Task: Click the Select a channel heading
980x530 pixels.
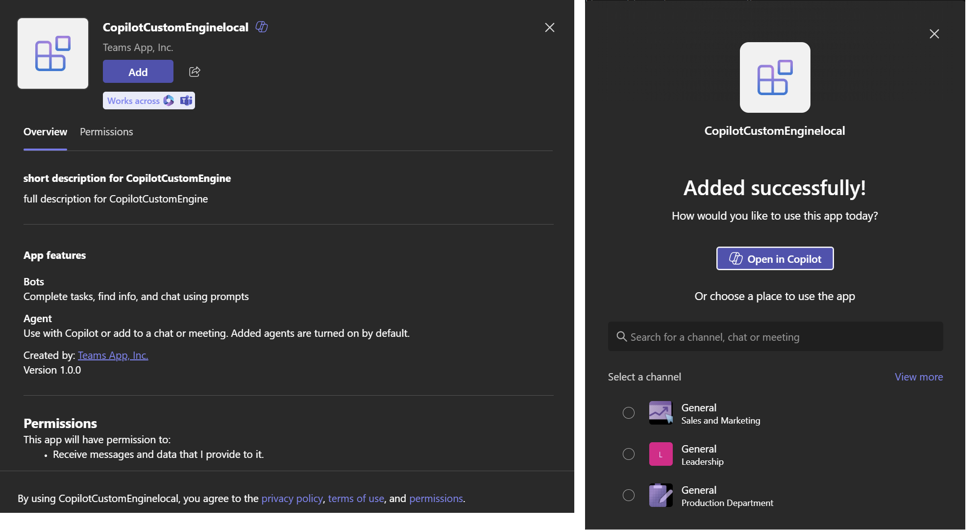Action: click(644, 377)
